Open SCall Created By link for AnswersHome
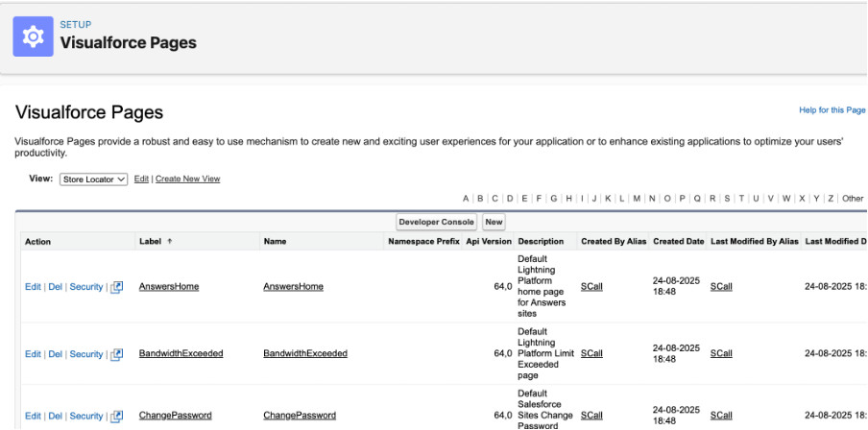Image resolution: width=868 pixels, height=430 pixels. pos(591,287)
